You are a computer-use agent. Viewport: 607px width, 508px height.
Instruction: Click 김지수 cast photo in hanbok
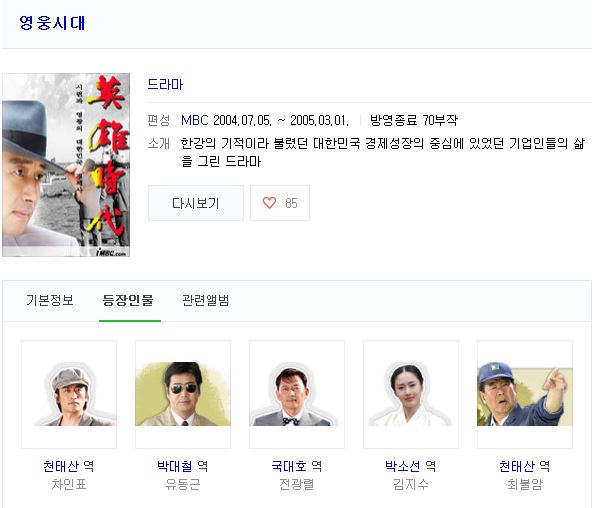411,394
